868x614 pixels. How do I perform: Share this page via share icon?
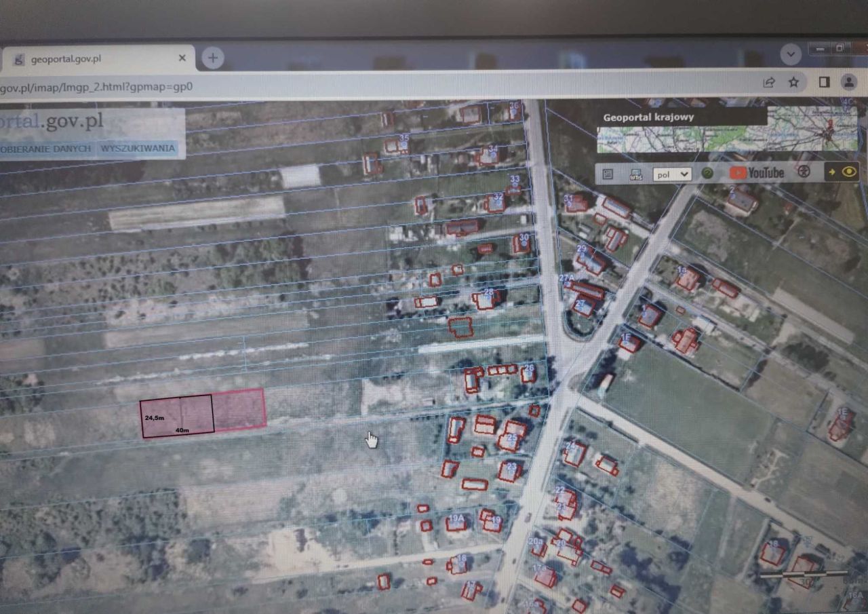769,83
